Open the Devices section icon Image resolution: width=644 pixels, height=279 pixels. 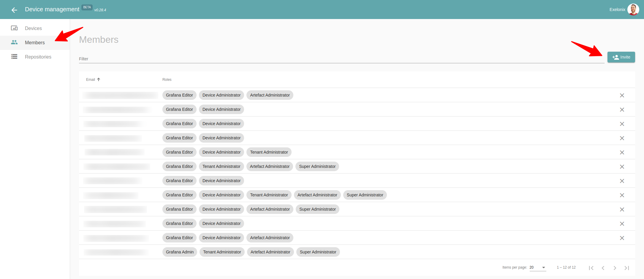[14, 28]
